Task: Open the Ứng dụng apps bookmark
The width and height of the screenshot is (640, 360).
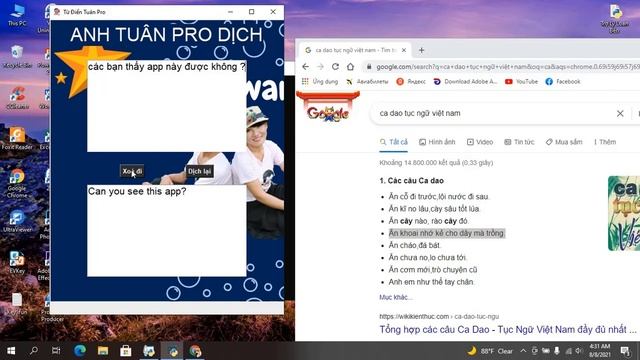Action: click(320, 82)
